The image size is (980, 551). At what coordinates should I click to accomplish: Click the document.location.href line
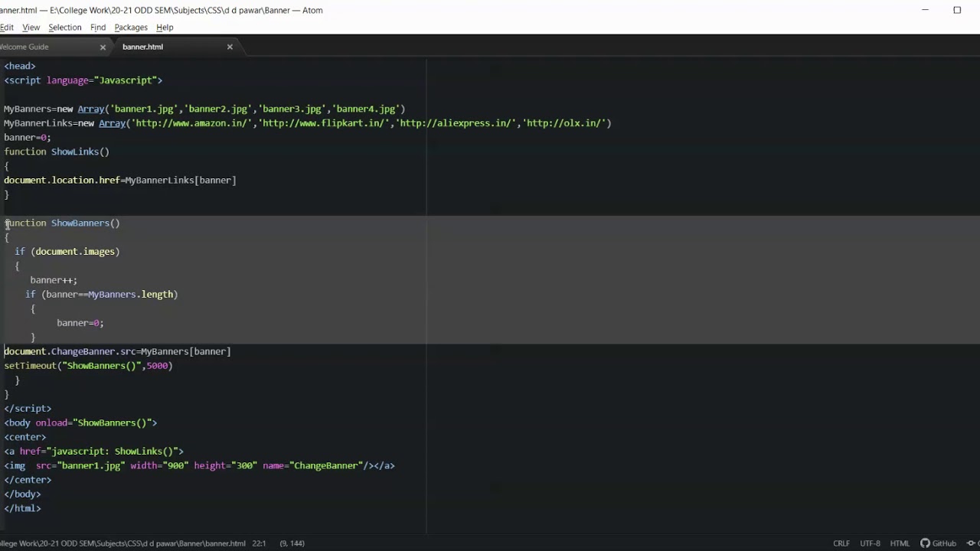pyautogui.click(x=120, y=180)
